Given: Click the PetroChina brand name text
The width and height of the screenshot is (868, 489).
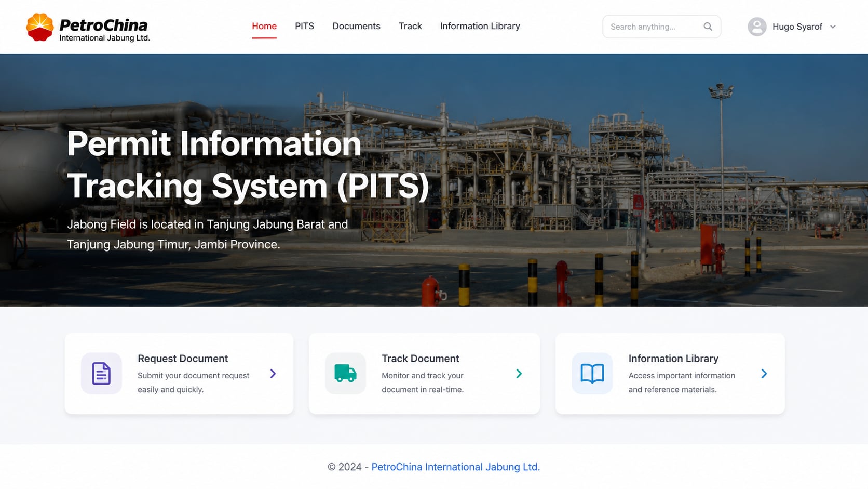Looking at the screenshot, I should (103, 25).
